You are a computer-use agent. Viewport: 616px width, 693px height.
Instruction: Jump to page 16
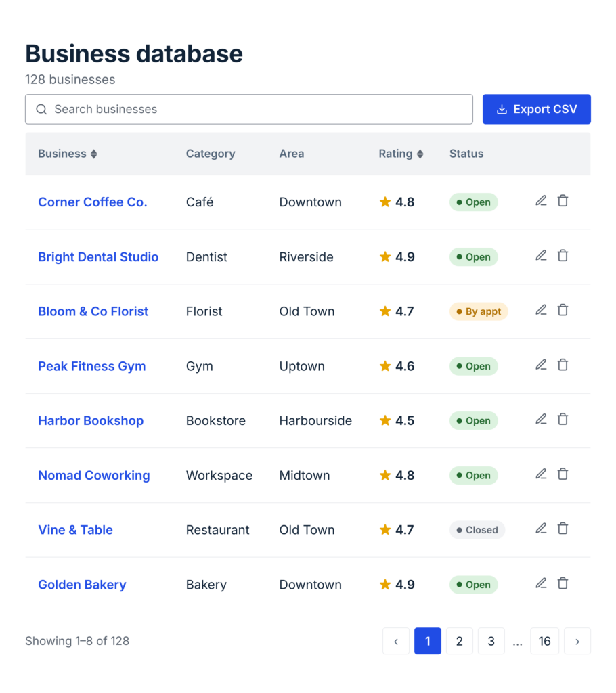pos(544,641)
